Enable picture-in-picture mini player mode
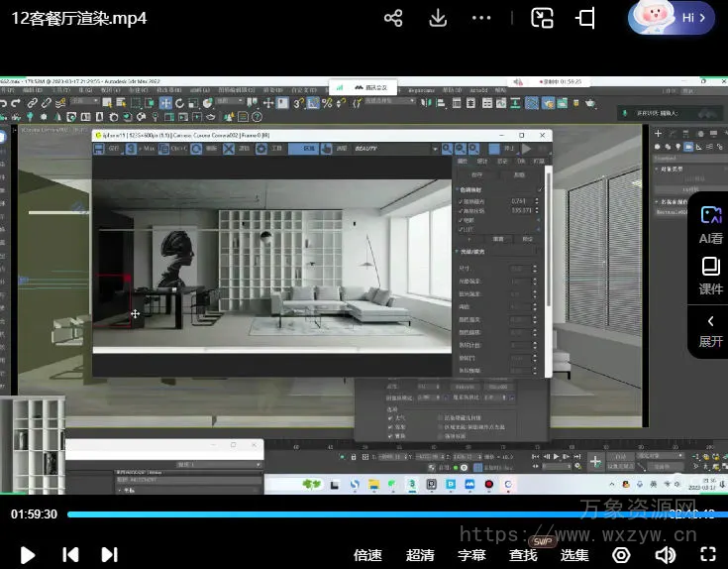Viewport: 728px width, 569px height. pyautogui.click(x=542, y=18)
